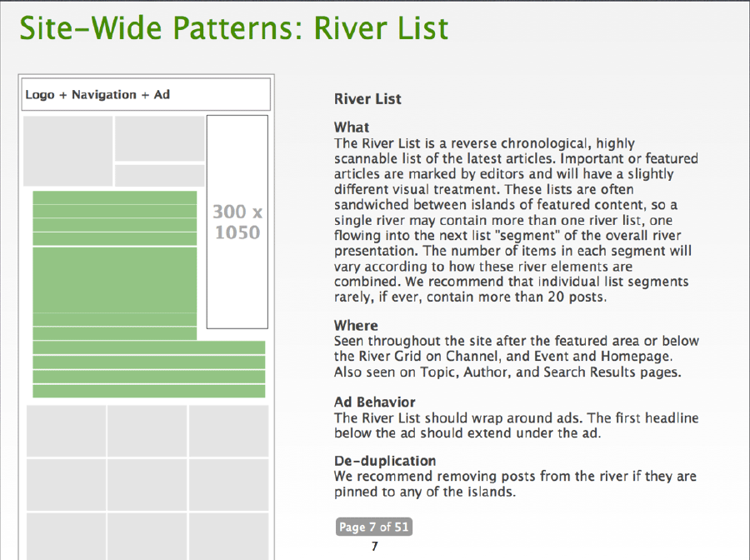Click the "Ad Behavior" heading
The image size is (750, 560).
point(374,402)
